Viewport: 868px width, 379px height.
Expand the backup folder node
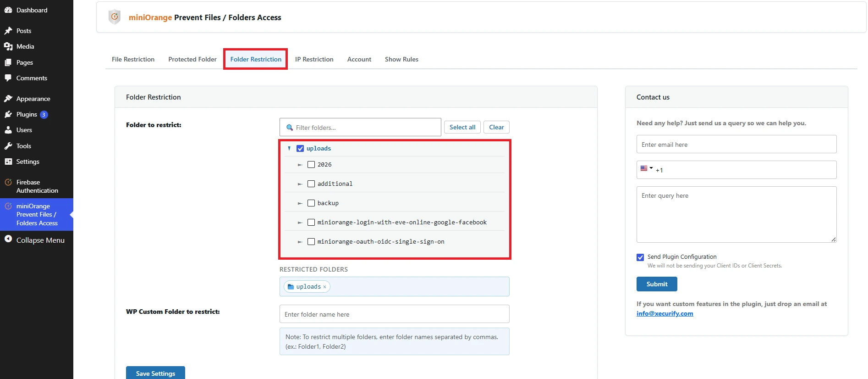[x=300, y=203]
